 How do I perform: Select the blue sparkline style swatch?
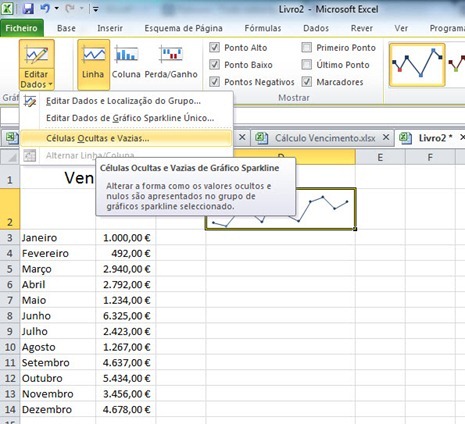tap(417, 64)
